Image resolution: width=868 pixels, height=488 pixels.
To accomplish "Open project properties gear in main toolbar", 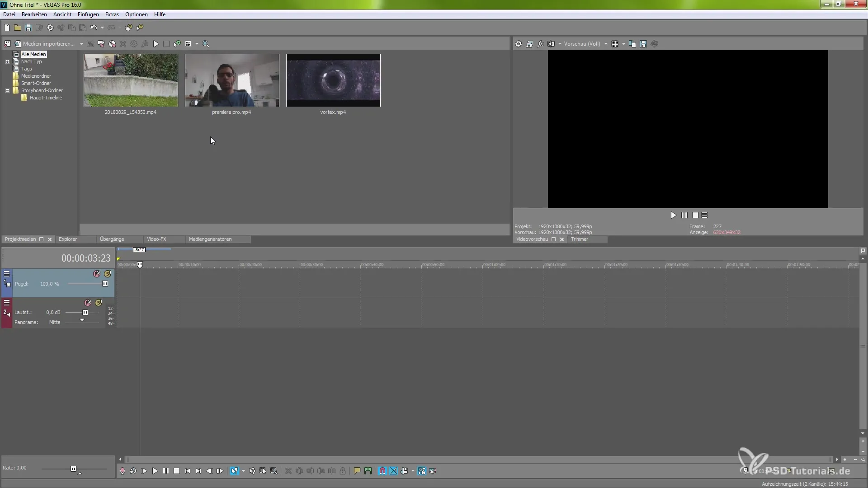I will point(50,28).
